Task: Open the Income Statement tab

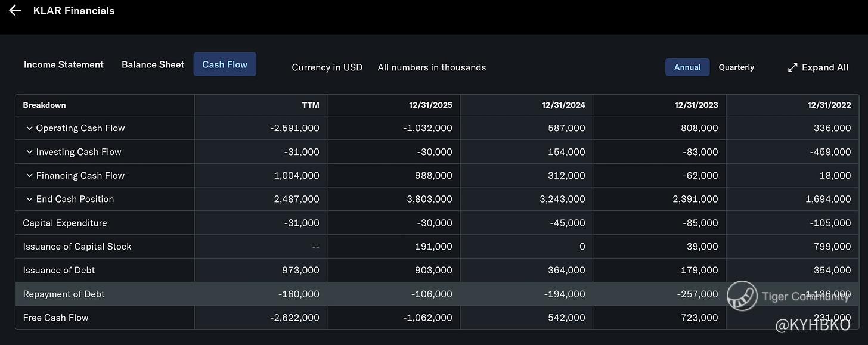Action: (64, 64)
